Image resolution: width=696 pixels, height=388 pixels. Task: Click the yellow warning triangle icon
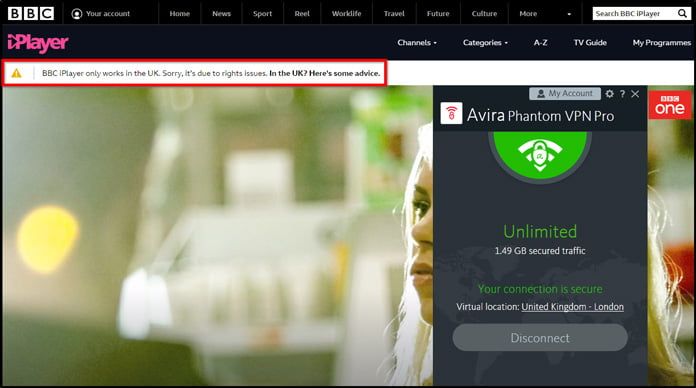(16, 73)
